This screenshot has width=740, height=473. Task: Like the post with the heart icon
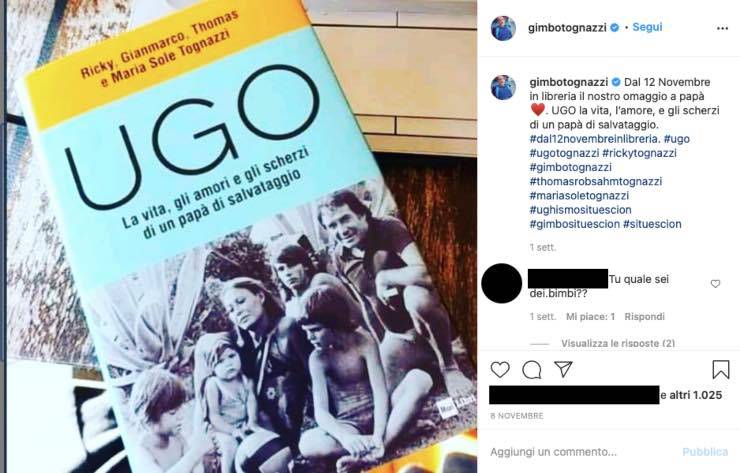tap(500, 370)
